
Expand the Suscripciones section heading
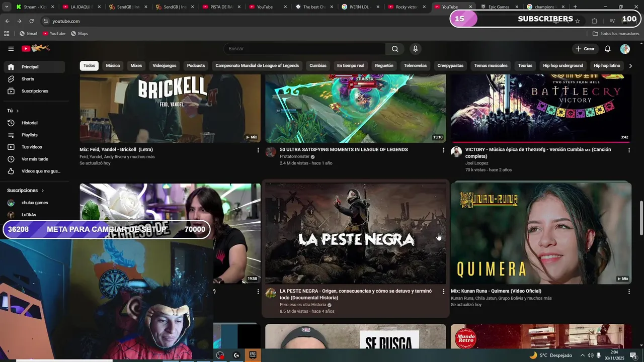click(25, 191)
